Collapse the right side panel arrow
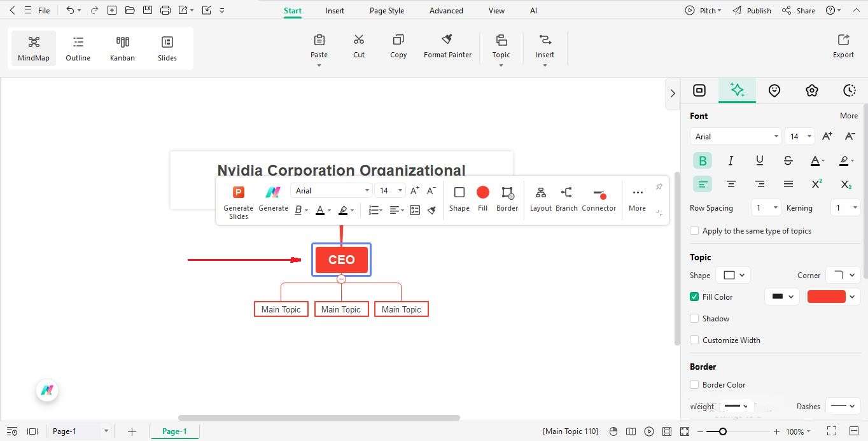Image resolution: width=868 pixels, height=441 pixels. (673, 93)
